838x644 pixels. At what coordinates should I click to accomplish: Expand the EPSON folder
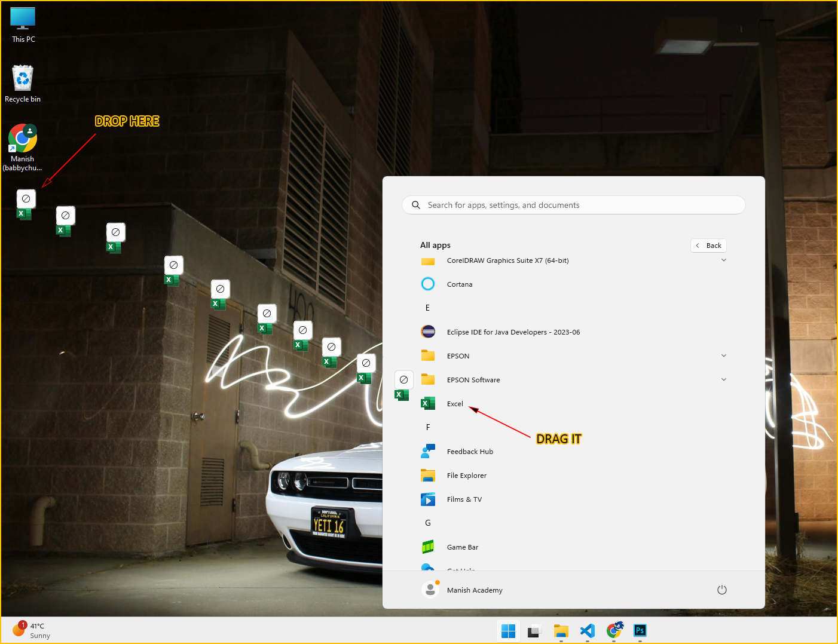(x=723, y=356)
